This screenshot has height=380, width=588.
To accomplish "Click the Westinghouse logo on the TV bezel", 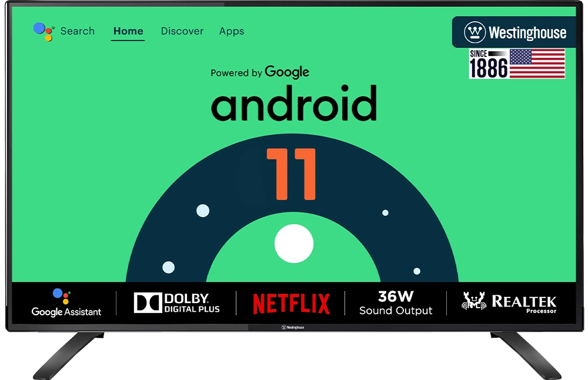I will click(x=292, y=328).
